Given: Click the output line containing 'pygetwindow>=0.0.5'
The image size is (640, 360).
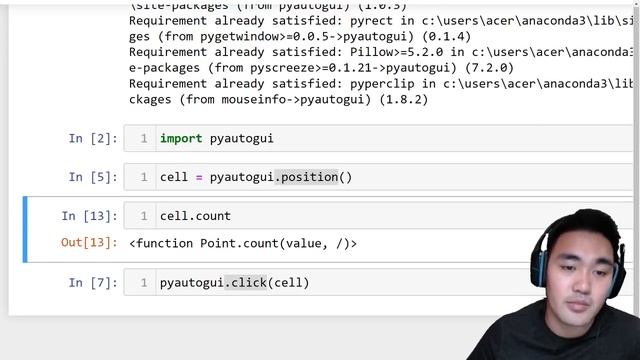Looking at the screenshot, I should click(300, 37).
